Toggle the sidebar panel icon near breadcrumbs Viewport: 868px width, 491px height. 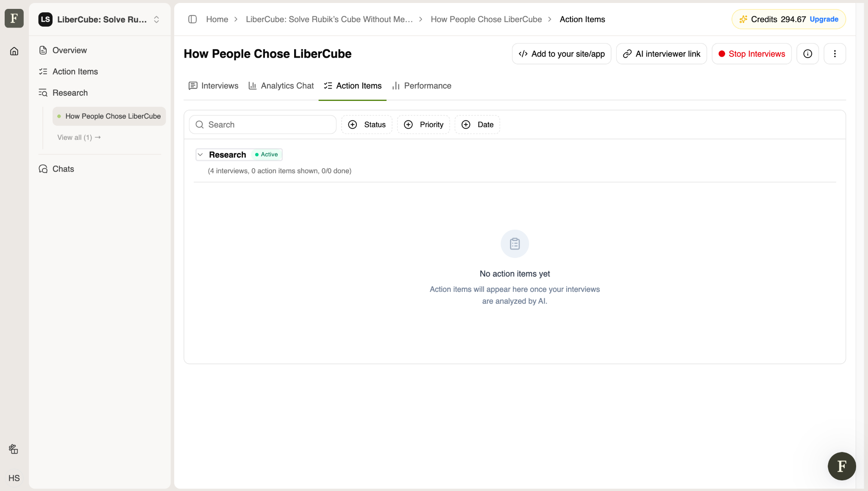[x=192, y=19]
